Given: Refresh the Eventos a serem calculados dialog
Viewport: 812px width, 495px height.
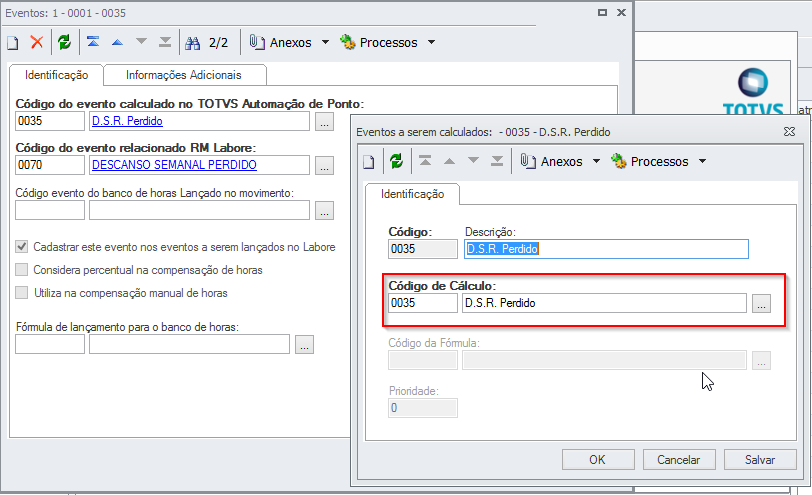Looking at the screenshot, I should pyautogui.click(x=397, y=161).
